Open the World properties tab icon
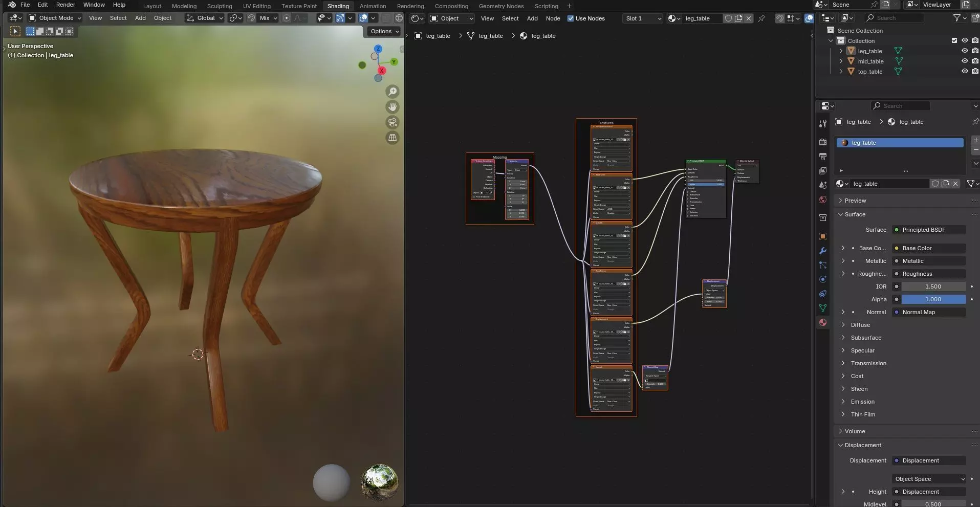Viewport: 980px width, 507px height. tap(822, 200)
